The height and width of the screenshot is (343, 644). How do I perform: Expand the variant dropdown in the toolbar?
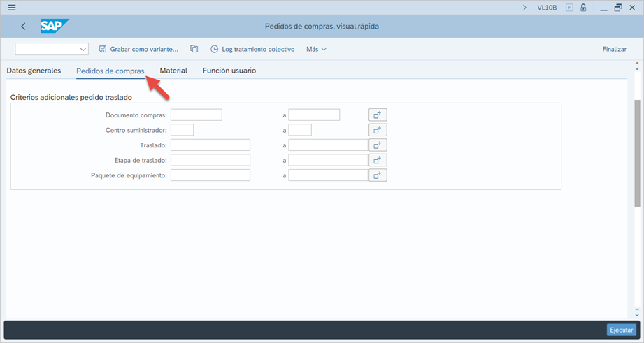(x=83, y=49)
